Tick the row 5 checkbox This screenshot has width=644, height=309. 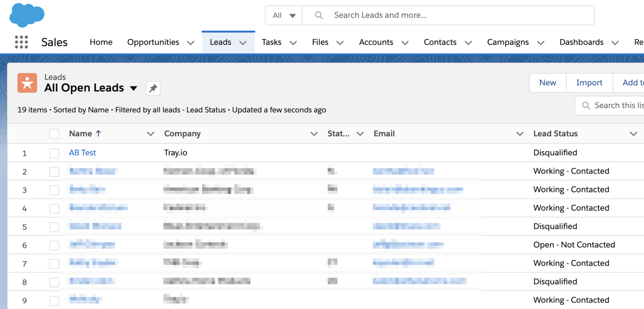click(54, 227)
